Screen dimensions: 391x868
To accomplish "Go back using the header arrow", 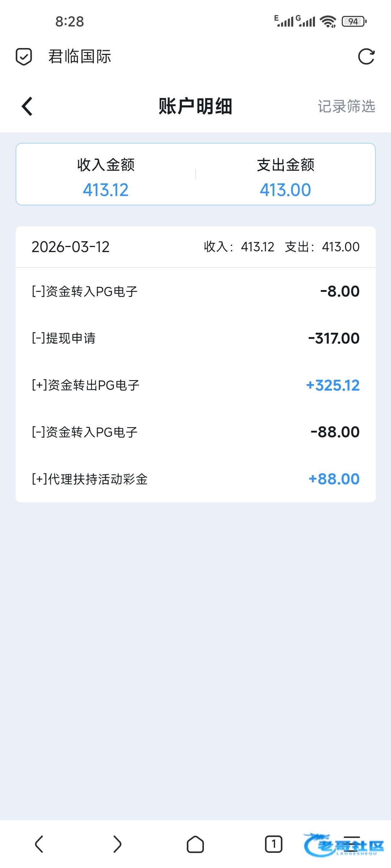I will click(x=27, y=106).
